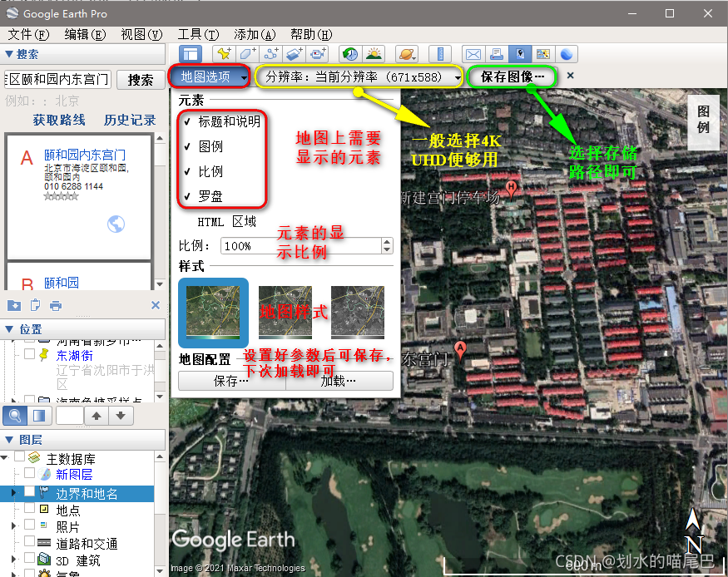Close the save image bar X
The width and height of the screenshot is (728, 577).
570,75
